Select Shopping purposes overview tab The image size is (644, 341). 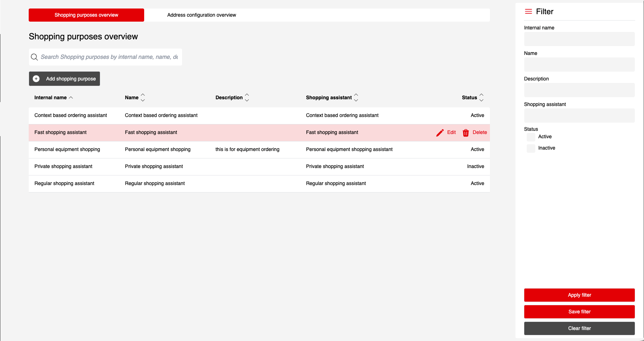coord(86,15)
